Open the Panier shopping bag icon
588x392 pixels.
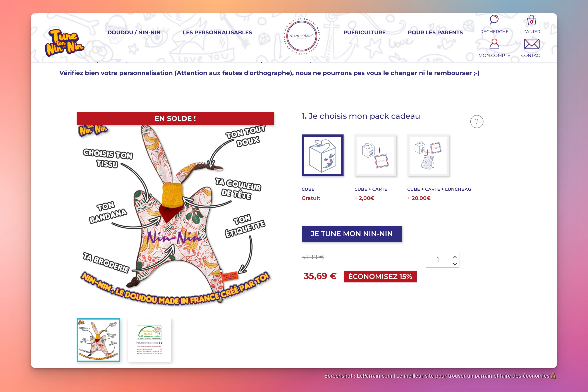click(x=531, y=21)
